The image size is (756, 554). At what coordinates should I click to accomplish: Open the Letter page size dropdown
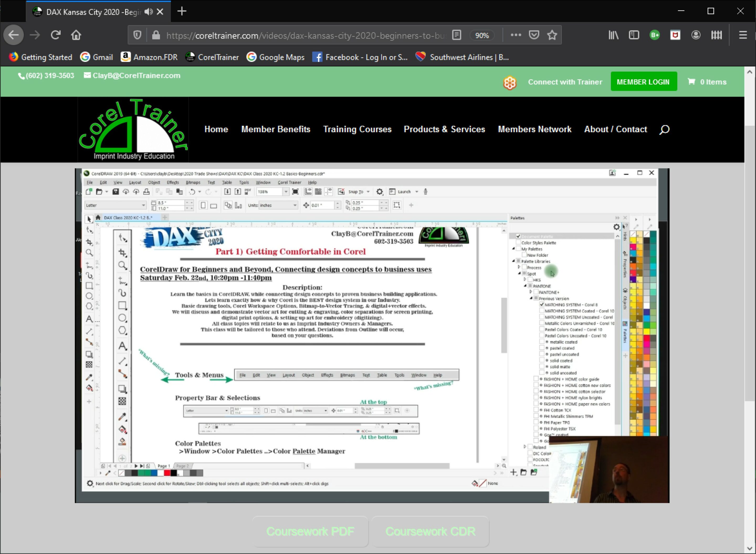point(115,205)
